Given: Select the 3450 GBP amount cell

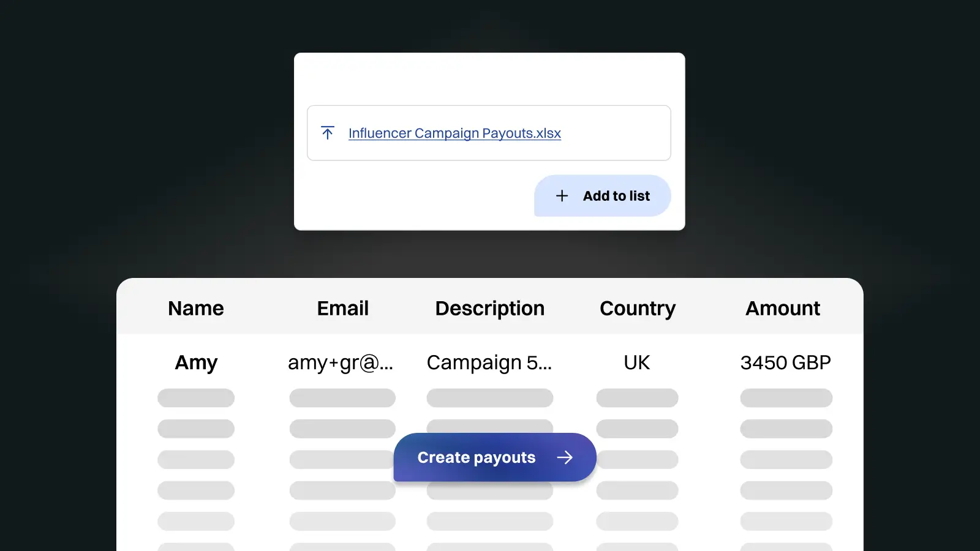Looking at the screenshot, I should coord(786,362).
